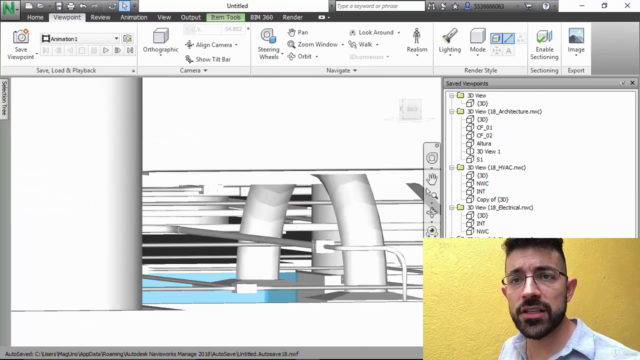Image resolution: width=640 pixels, height=360 pixels.
Task: Select Zoom Window tool
Action: tap(313, 44)
